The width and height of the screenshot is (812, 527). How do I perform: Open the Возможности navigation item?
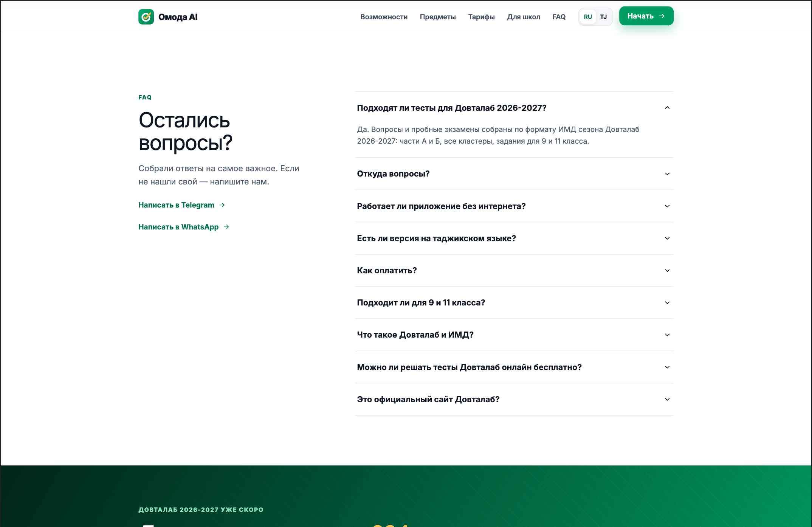tap(384, 17)
